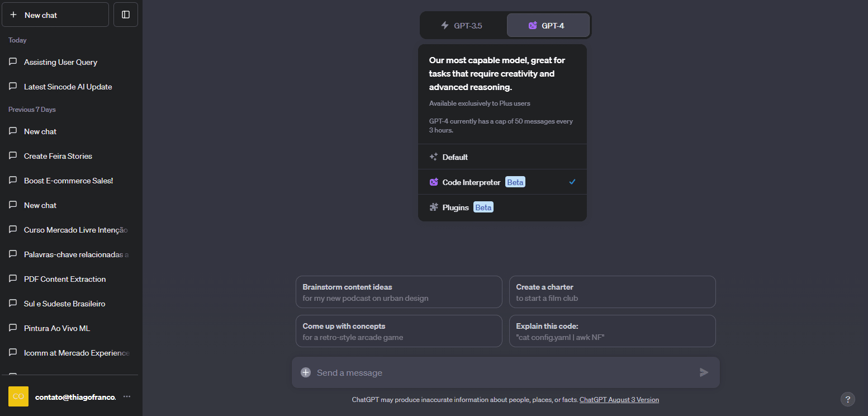Image resolution: width=868 pixels, height=416 pixels.
Task: Open the Pintura Ao Vivo ML conversation
Action: click(69, 328)
